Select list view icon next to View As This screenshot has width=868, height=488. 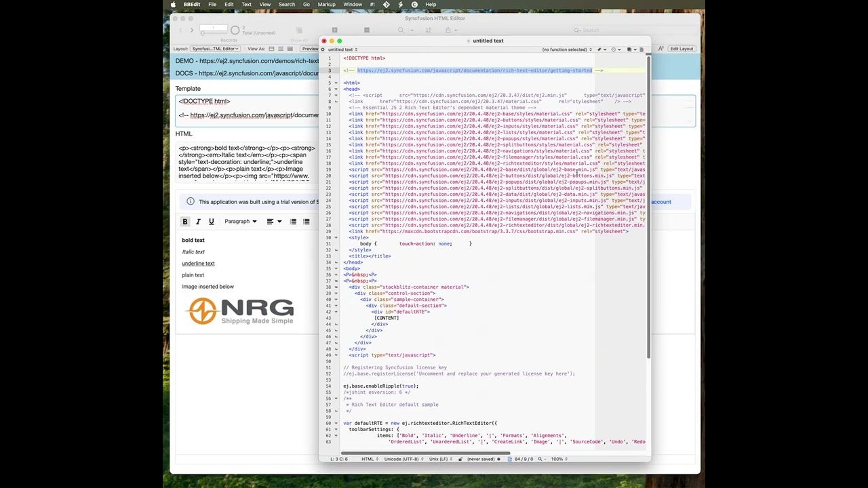click(281, 49)
